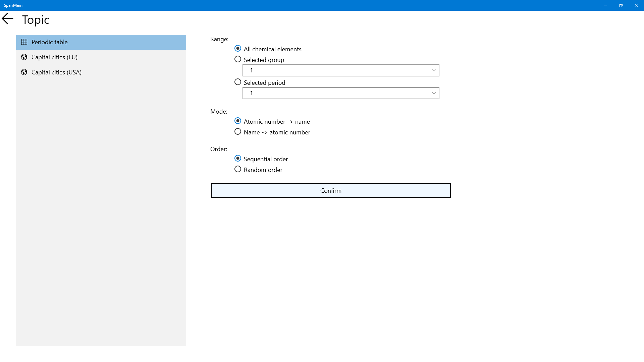Switch to Name -> atomic number mode

tap(238, 132)
